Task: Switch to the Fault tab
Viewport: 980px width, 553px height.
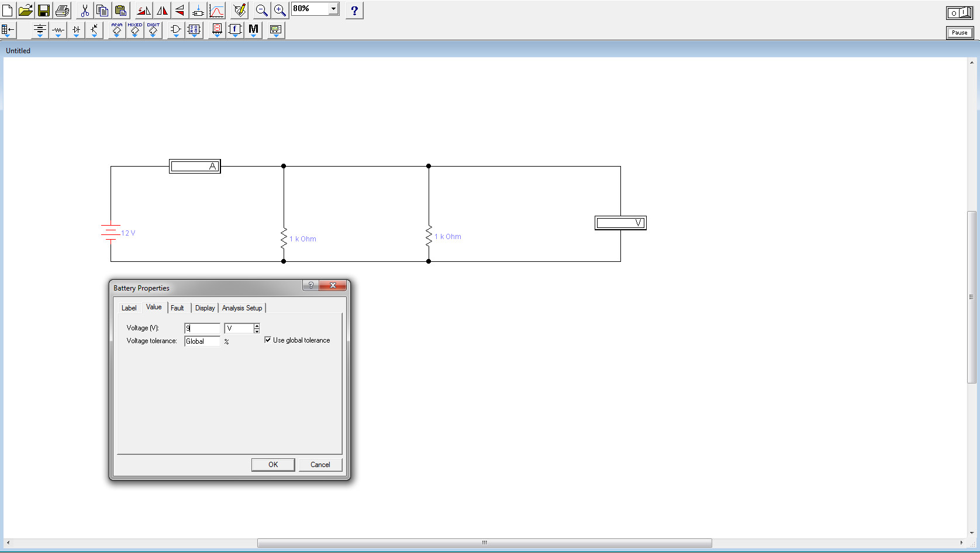Action: click(177, 308)
